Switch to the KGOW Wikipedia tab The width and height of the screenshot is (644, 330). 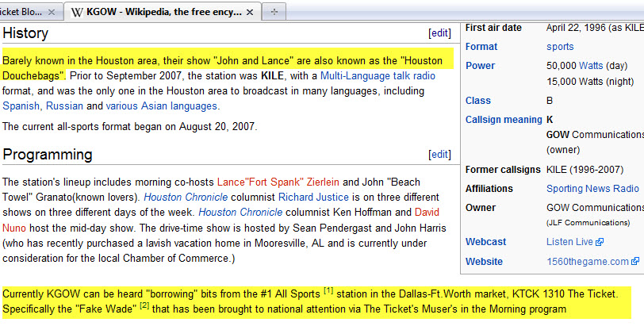(x=163, y=12)
